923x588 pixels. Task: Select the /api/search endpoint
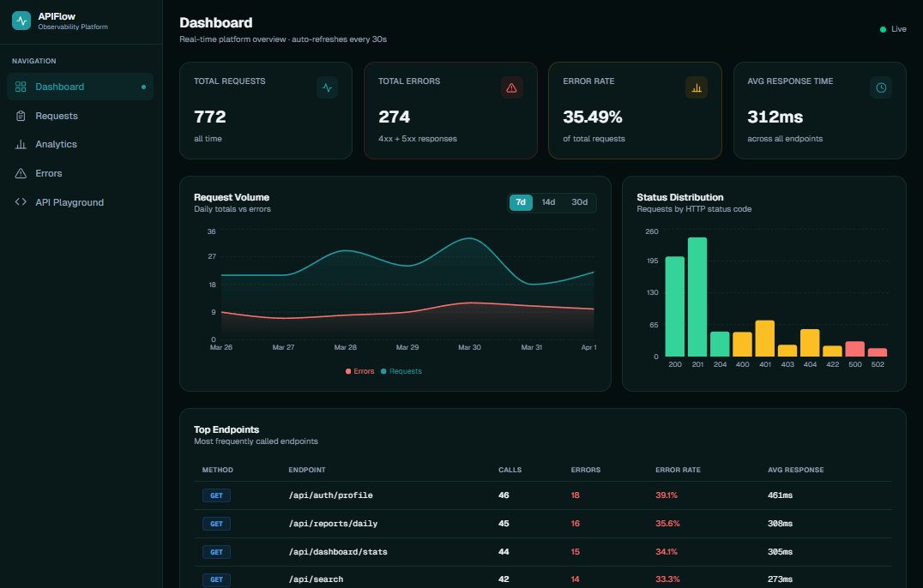317,579
